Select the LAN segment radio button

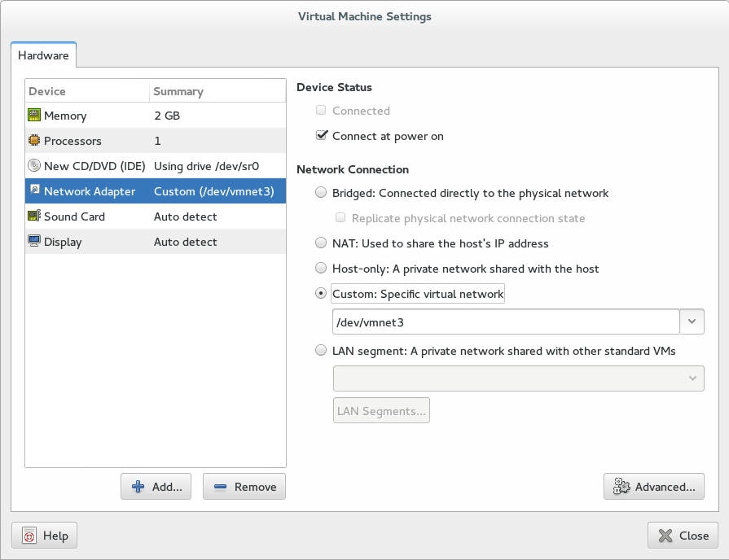tap(322, 352)
